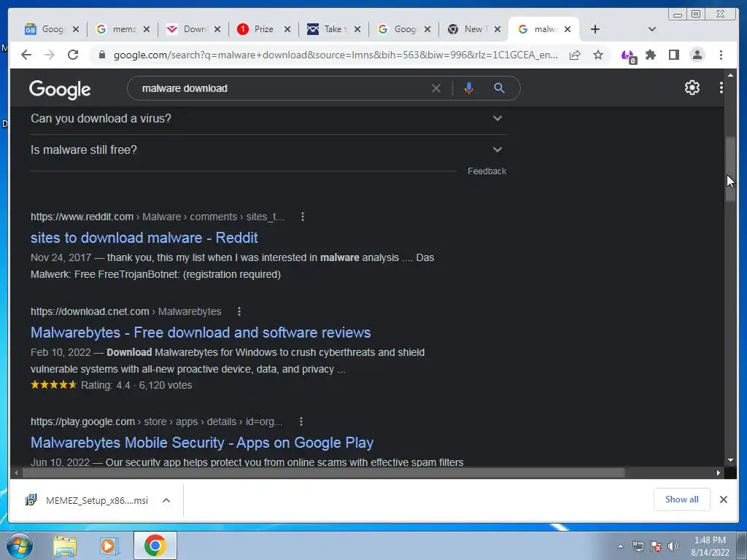Open the Extensions puzzle icon
This screenshot has width=747, height=560.
651,55
